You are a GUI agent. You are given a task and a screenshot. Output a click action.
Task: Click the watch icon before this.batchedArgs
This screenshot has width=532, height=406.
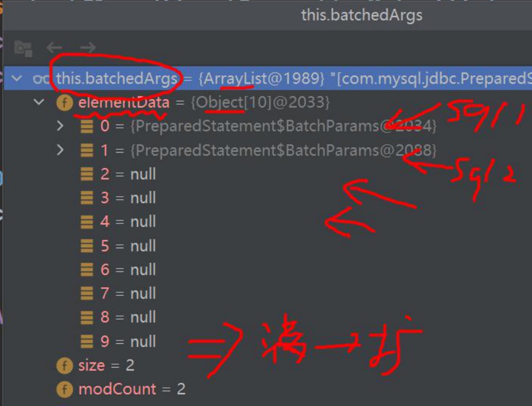[41, 79]
